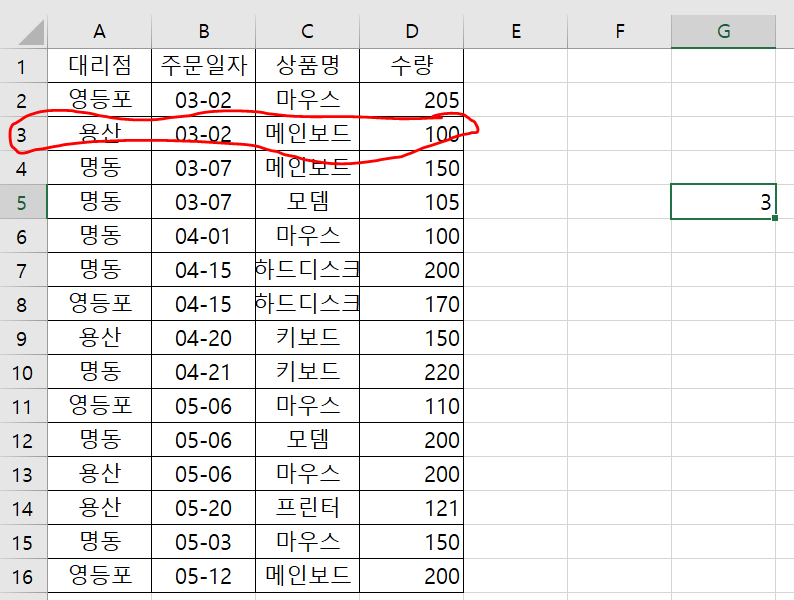Select row 5 header
Viewport: 794px width, 600px height.
(x=23, y=202)
